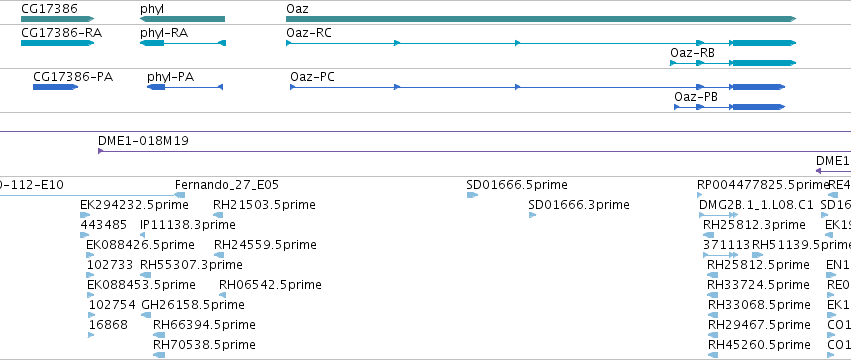Click the RP004477825.5prime EST marker
851x360 pixels.
703,195
